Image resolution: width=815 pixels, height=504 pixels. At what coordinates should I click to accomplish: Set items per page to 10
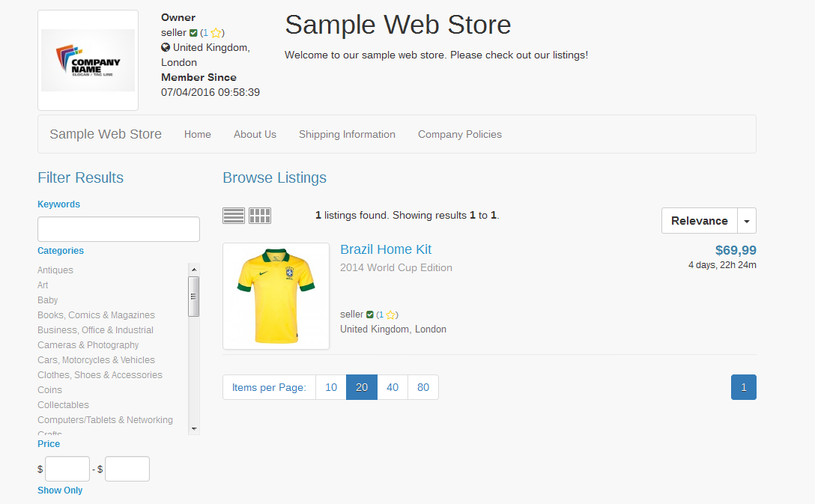pyautogui.click(x=331, y=387)
